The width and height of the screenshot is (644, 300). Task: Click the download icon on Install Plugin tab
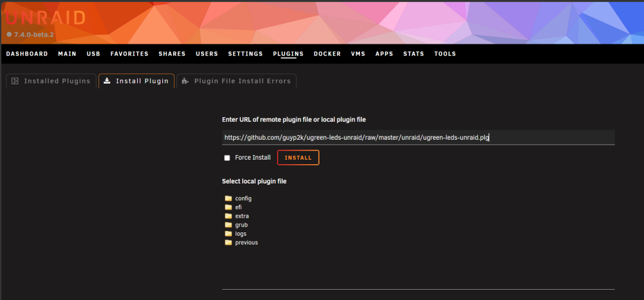click(107, 81)
